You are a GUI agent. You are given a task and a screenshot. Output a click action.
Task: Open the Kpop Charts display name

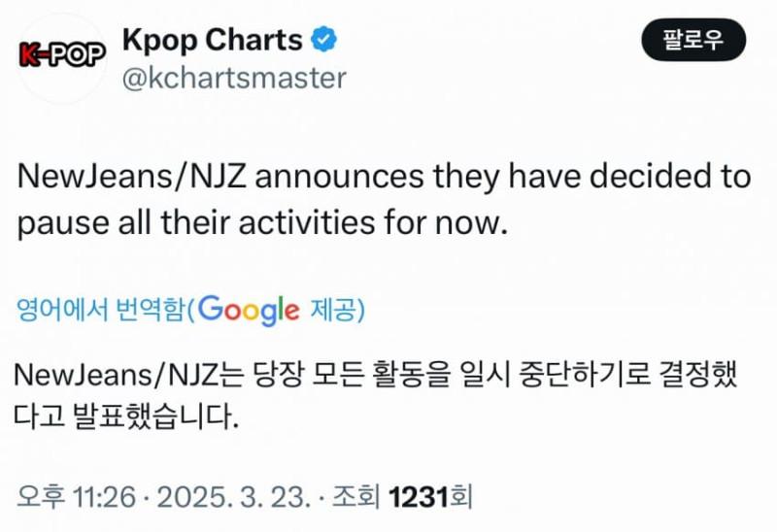coord(213,40)
